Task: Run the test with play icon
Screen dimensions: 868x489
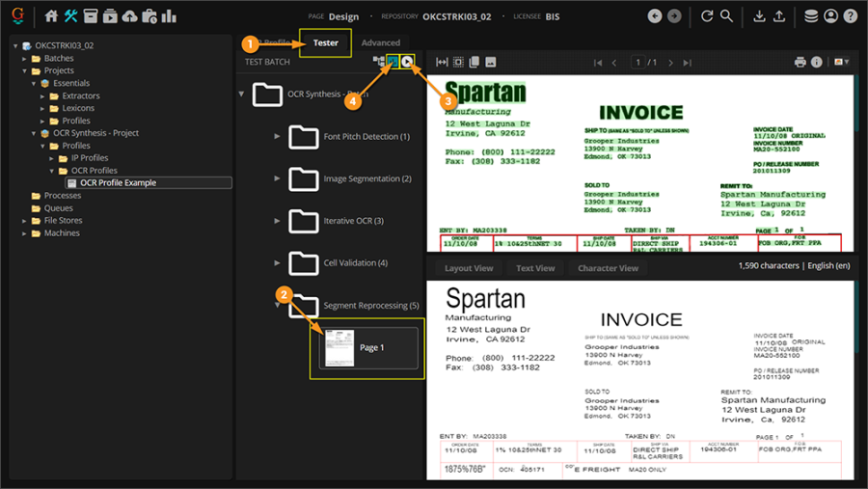Action: coord(407,62)
